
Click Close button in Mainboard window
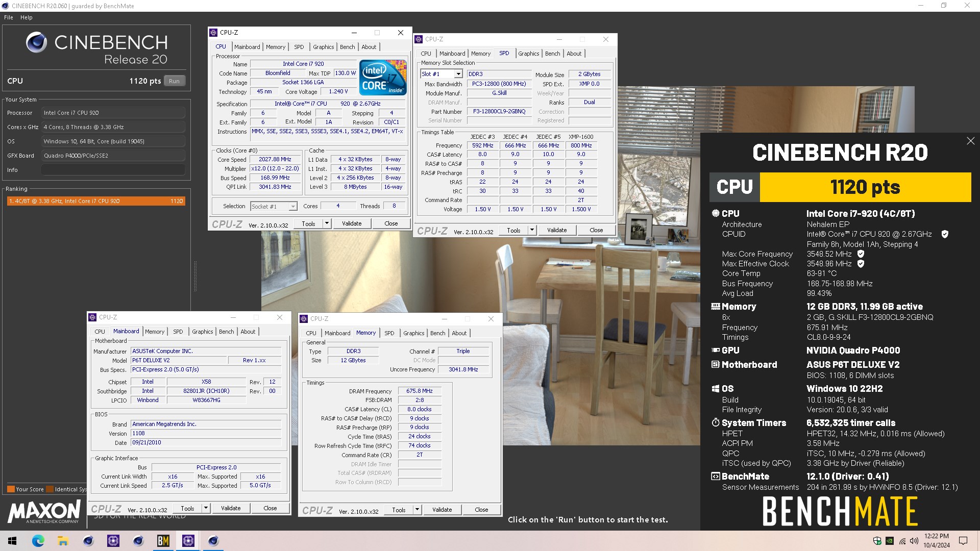coord(270,508)
